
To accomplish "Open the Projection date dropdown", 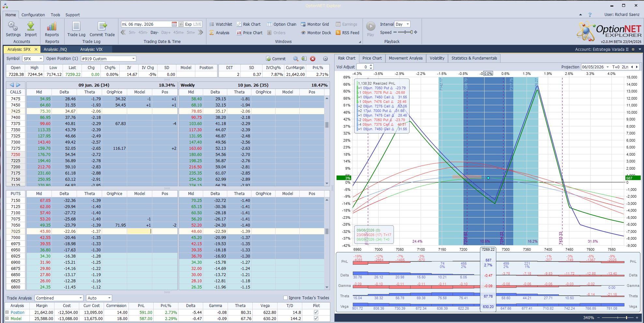I will coord(607,67).
